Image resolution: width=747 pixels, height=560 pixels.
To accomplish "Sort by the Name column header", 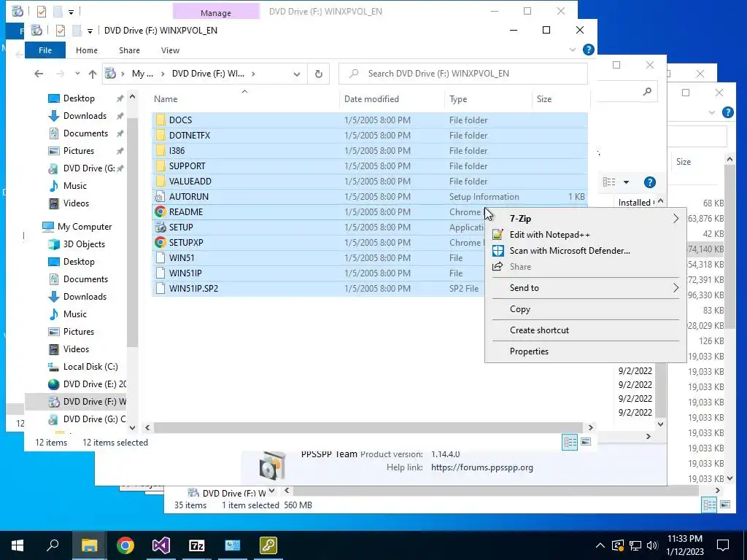I will [245, 99].
